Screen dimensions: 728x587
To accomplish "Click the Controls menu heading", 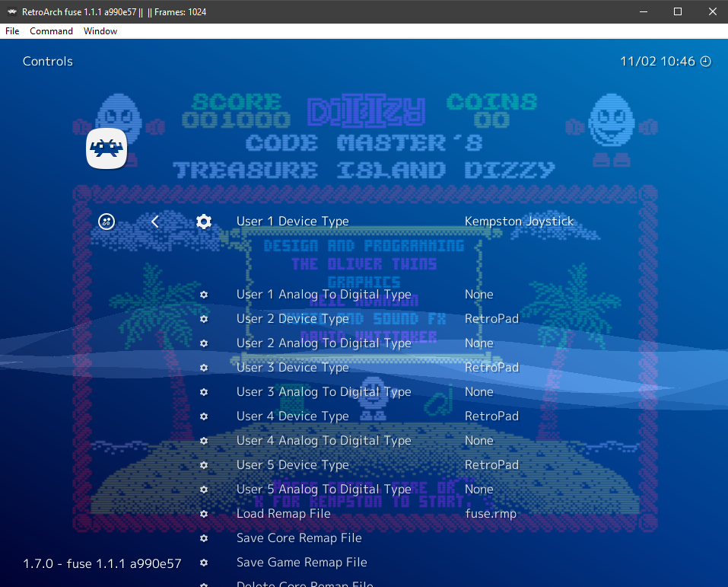I will 48,62.
